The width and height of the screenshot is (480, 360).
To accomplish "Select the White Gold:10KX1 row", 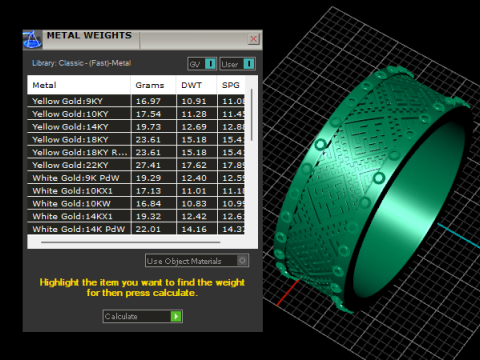I will click(x=136, y=191).
